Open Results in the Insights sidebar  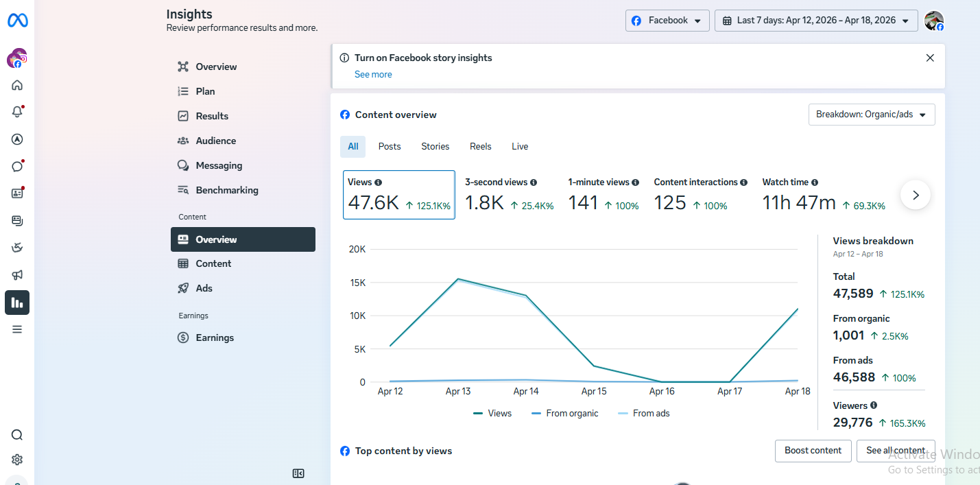pyautogui.click(x=243, y=116)
